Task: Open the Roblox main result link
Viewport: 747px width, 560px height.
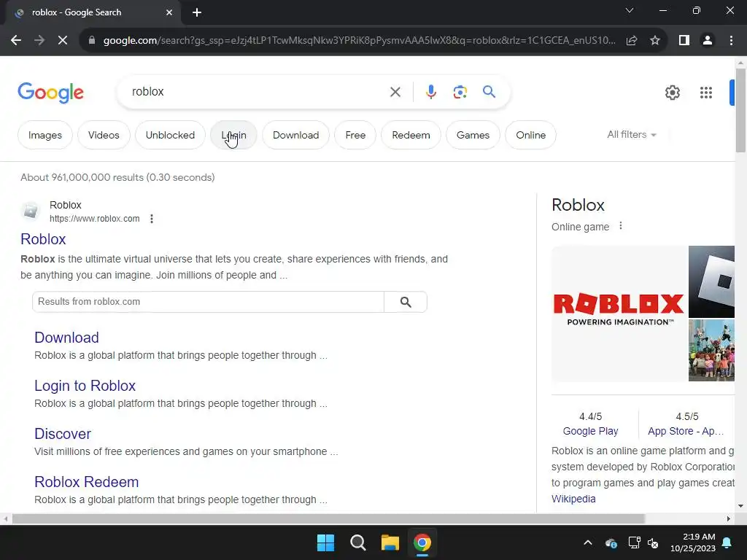Action: 43,239
